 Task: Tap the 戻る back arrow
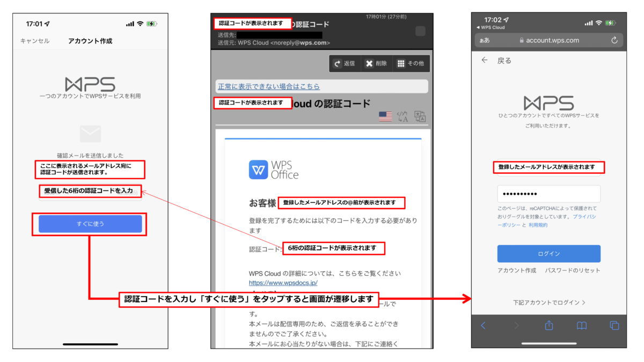click(x=485, y=61)
